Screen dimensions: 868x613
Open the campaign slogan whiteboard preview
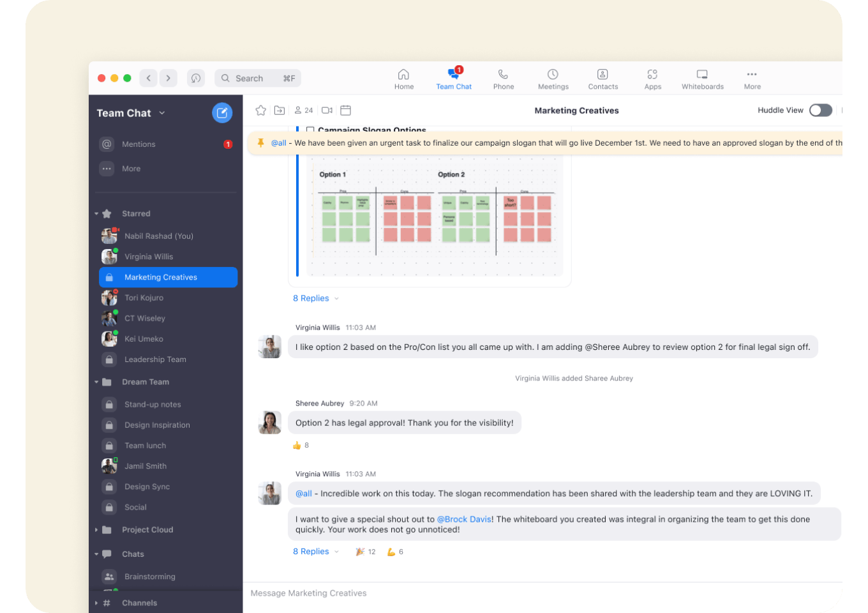pos(434,216)
